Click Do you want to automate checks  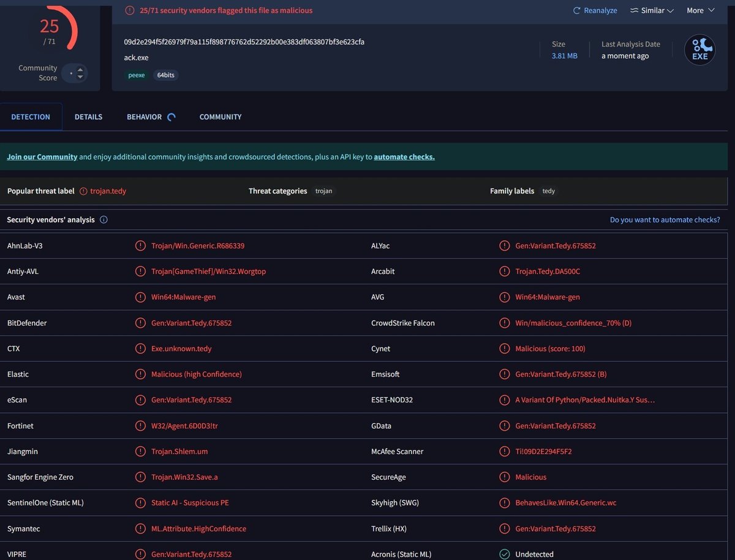tap(665, 220)
